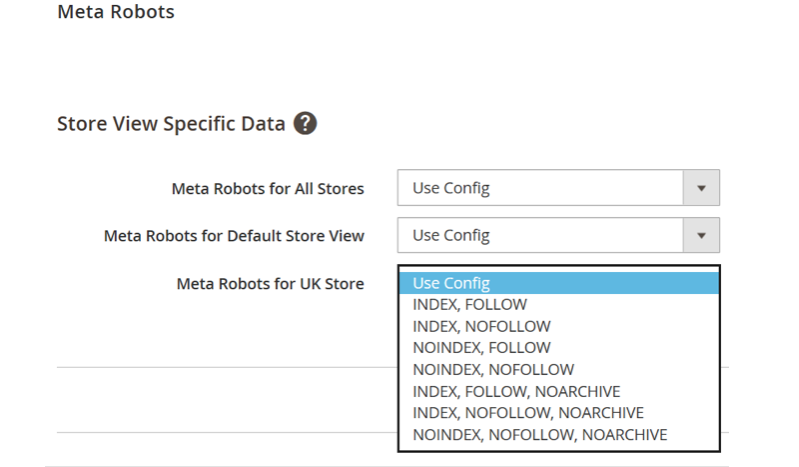Click the Default Store View dropdown arrow
The width and height of the screenshot is (799, 467).
[701, 236]
